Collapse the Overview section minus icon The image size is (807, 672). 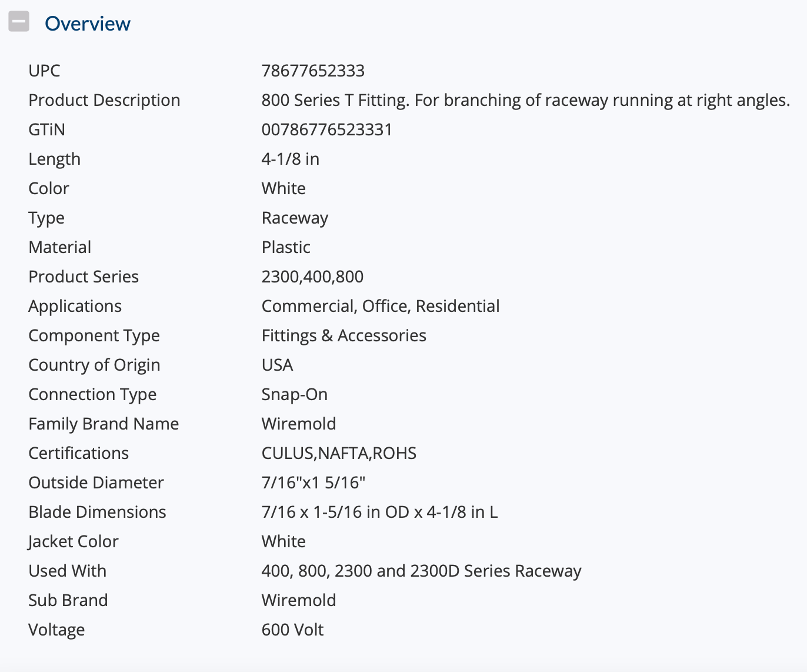(x=19, y=22)
